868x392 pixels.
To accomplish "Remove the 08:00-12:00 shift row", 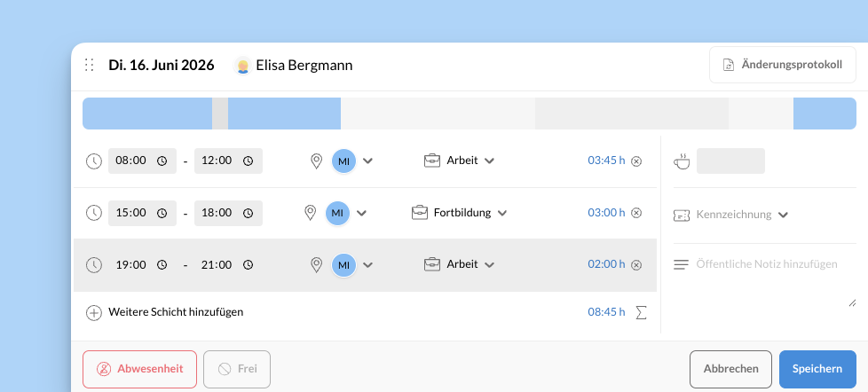I will 636,161.
